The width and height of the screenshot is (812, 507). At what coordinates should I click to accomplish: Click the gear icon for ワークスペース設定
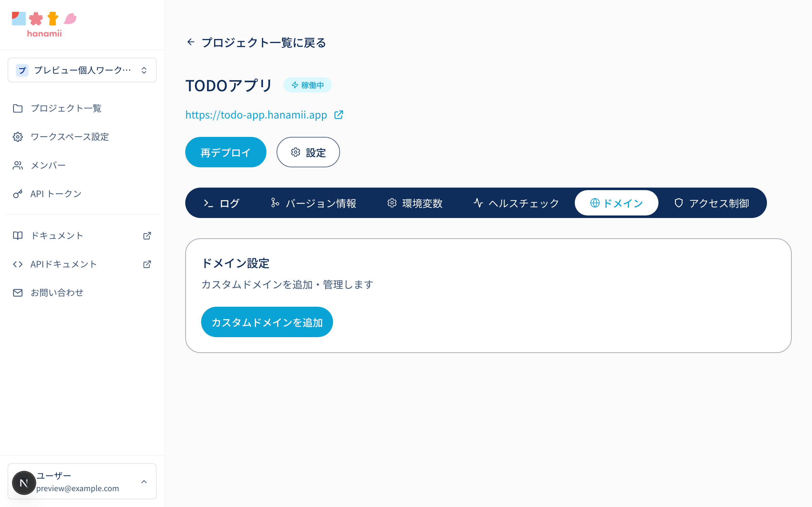[x=18, y=137]
